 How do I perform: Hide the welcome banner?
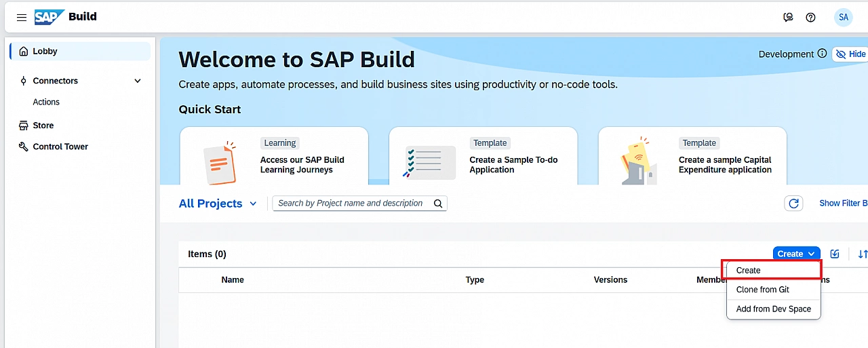click(x=850, y=54)
